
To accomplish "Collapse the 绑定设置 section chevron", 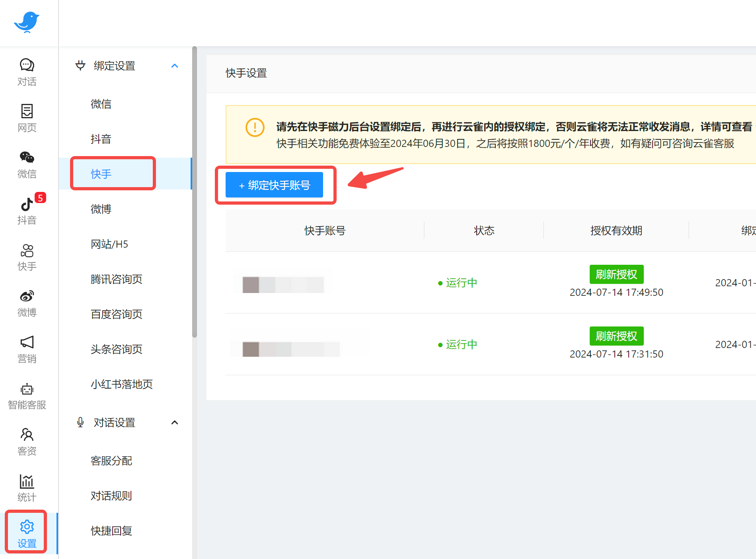I will pyautogui.click(x=175, y=66).
